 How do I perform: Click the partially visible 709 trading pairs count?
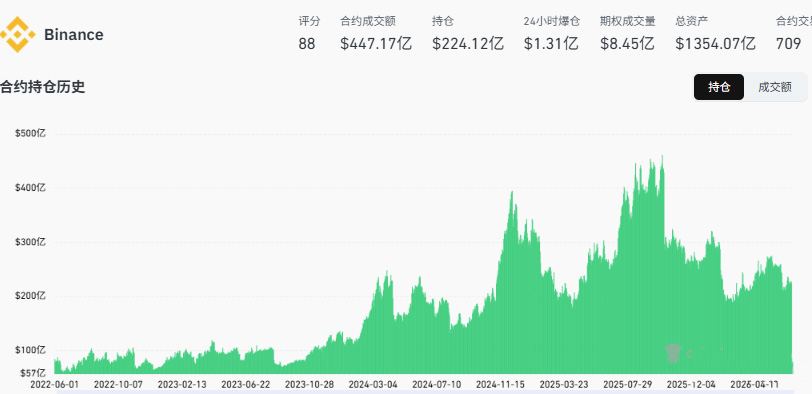coord(789,43)
